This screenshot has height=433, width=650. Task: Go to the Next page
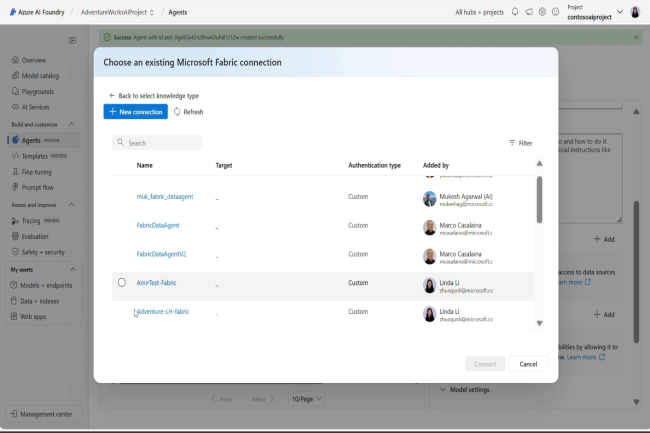pyautogui.click(x=263, y=399)
